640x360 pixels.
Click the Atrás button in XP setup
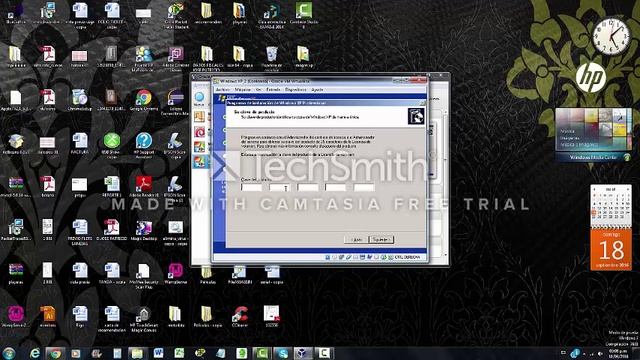356,240
